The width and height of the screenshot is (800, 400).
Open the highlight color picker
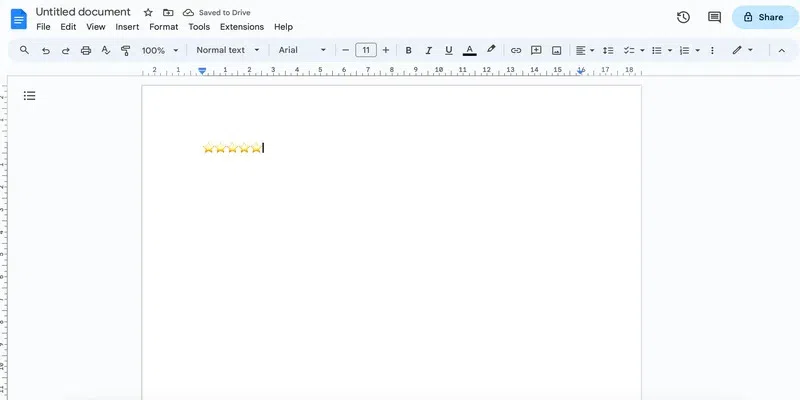click(x=491, y=49)
